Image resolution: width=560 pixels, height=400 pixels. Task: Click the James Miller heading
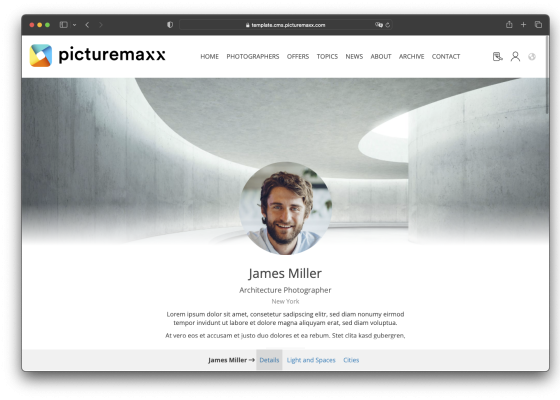285,274
